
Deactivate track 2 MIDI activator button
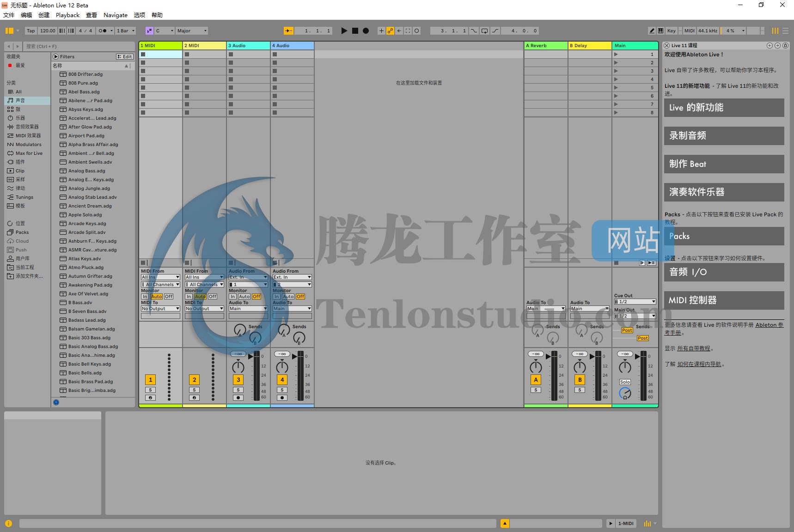click(195, 380)
